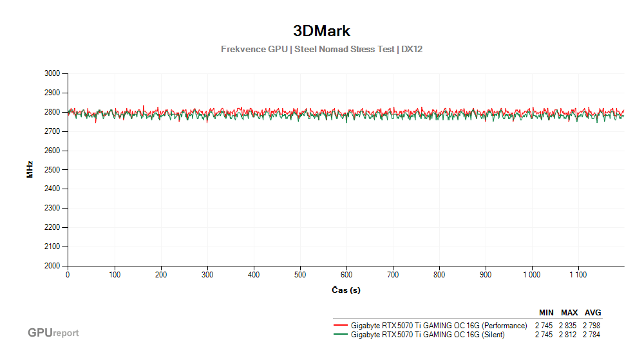Click the Silent row AVG value 2 784
Screen dimensions: 644x354
[x=591, y=335]
